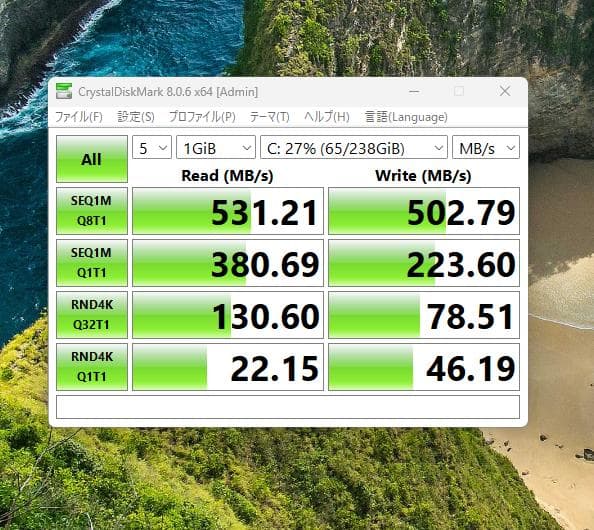Minimize the CrystalDiskMark window
Viewport: 594px width, 530px height.
pos(414,91)
